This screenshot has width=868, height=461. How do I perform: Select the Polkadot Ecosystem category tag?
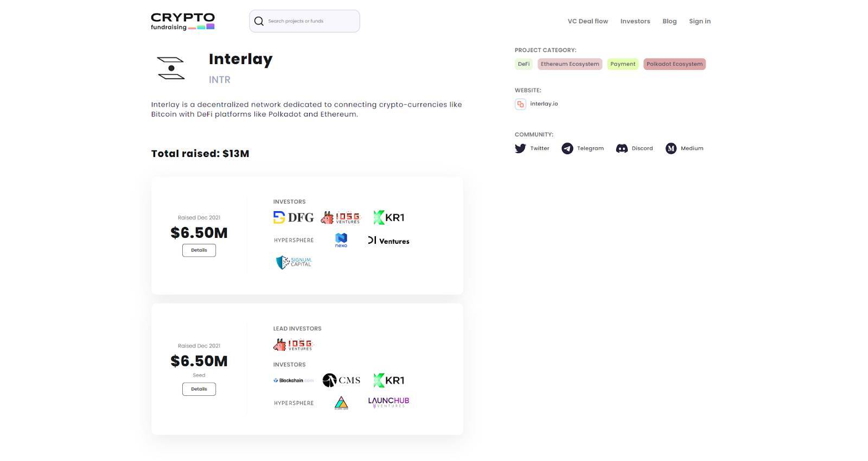tap(674, 64)
